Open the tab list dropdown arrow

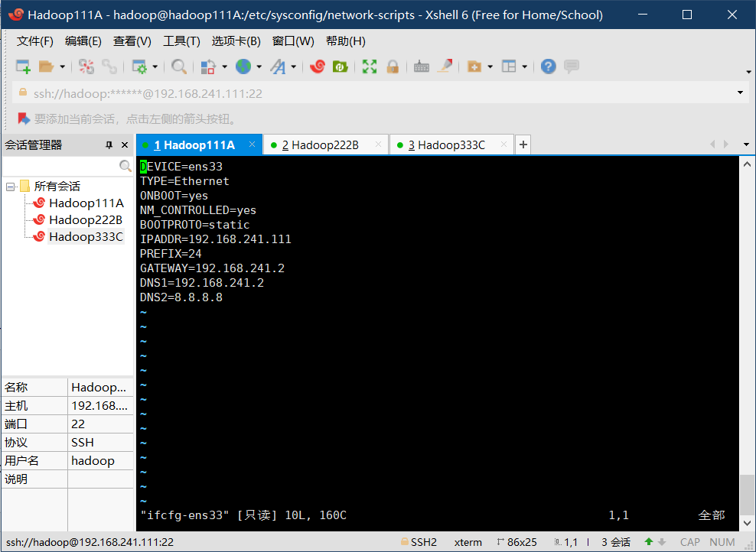[746, 144]
